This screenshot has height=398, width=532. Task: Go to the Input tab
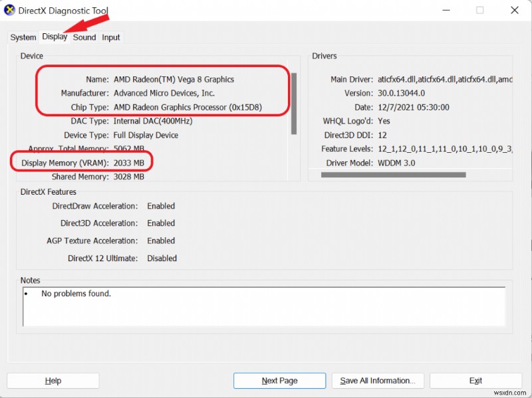coord(111,37)
